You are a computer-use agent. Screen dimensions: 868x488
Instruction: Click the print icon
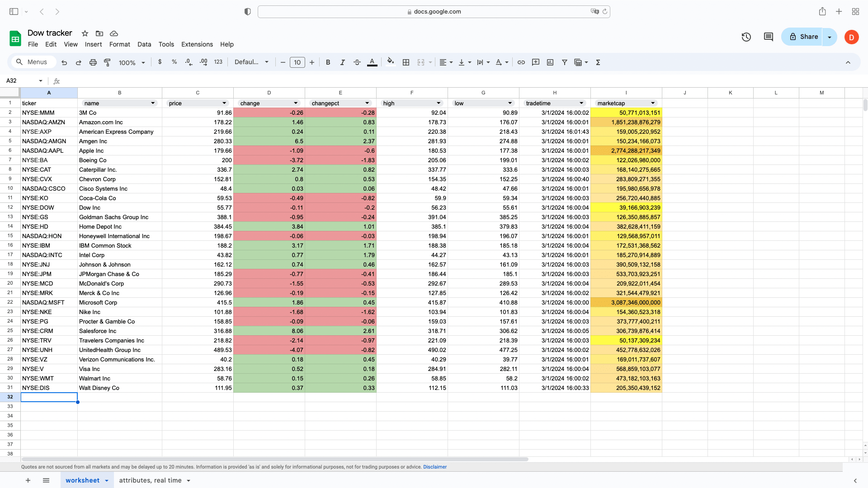coord(93,62)
